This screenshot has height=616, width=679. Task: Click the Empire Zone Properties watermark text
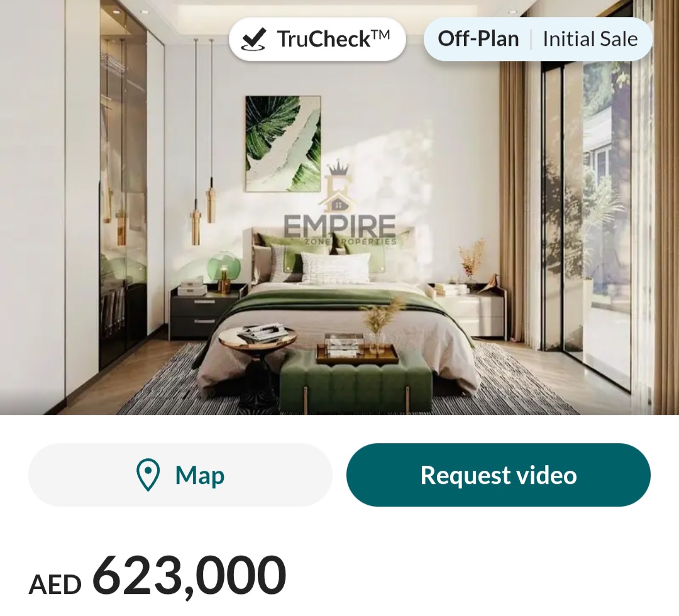(339, 230)
